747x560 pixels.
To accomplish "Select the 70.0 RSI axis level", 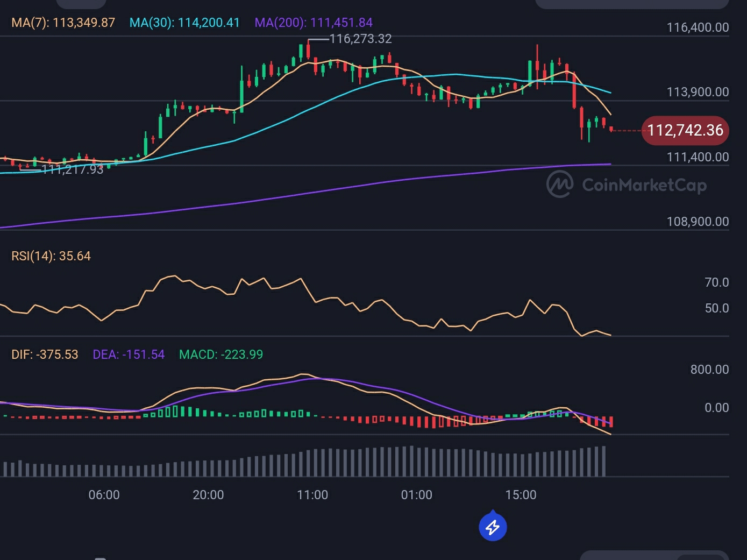I will [717, 282].
